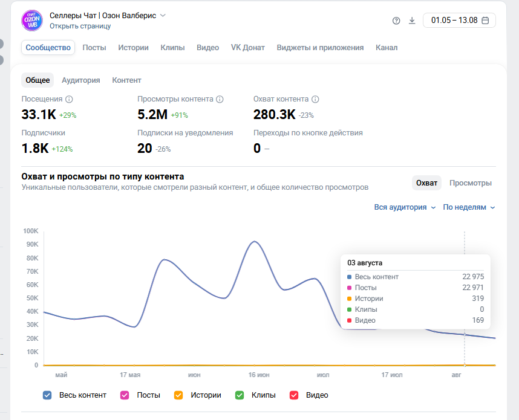Open the calendar icon in date range

(x=485, y=21)
